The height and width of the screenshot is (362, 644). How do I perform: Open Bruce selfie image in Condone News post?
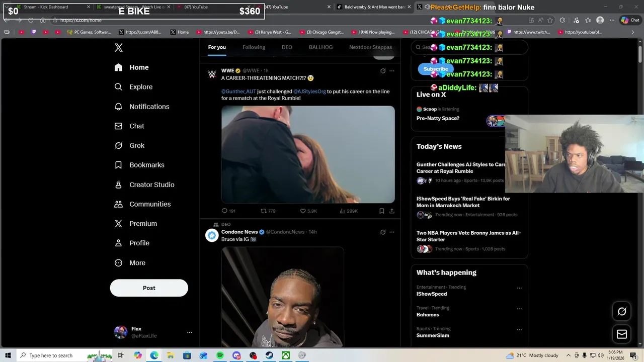[x=283, y=297]
